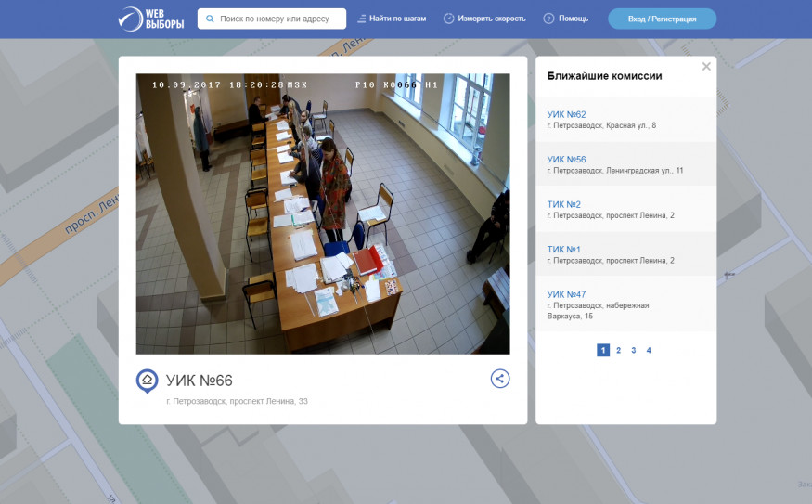Open УИК №47 on набережная Варкауса
Screen dimensions: 812x504
point(566,294)
